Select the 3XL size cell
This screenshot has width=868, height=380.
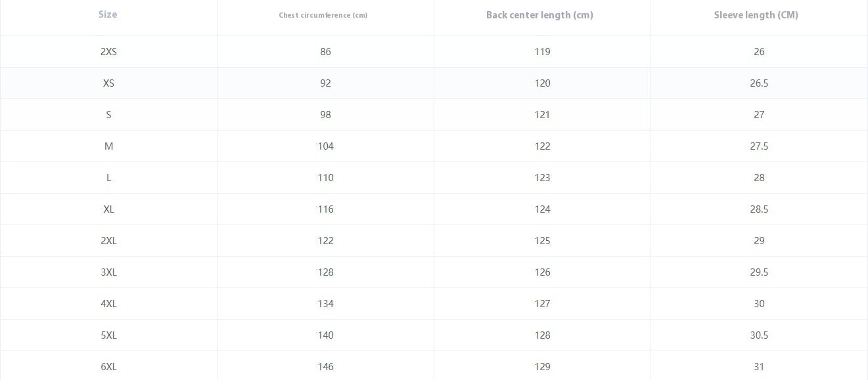click(x=108, y=272)
